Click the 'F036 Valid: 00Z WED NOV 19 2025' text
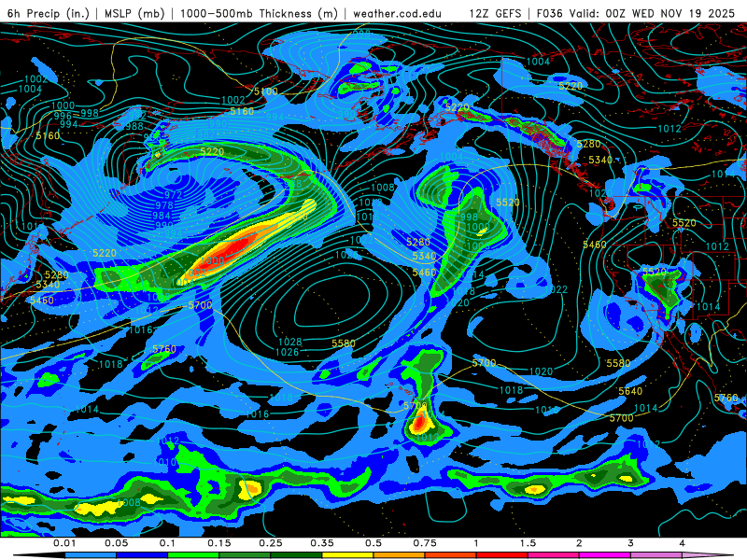Screen dimensions: 747x560 tap(636, 13)
